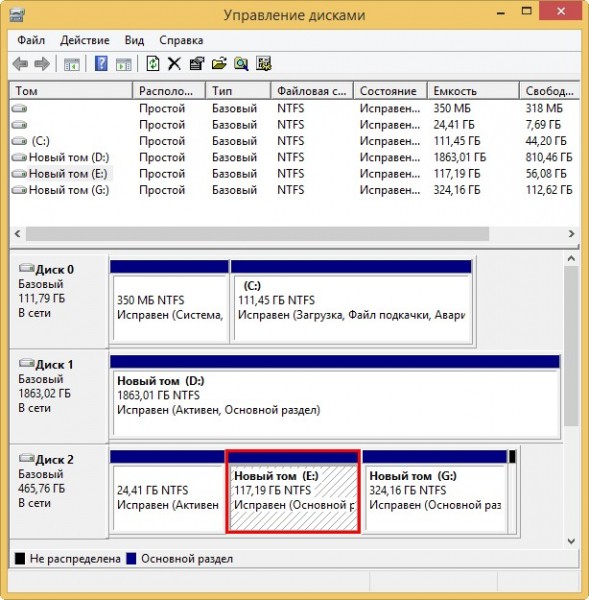This screenshot has width=589, height=600.
Task: Toggle the console tree pane icon
Action: [72, 64]
